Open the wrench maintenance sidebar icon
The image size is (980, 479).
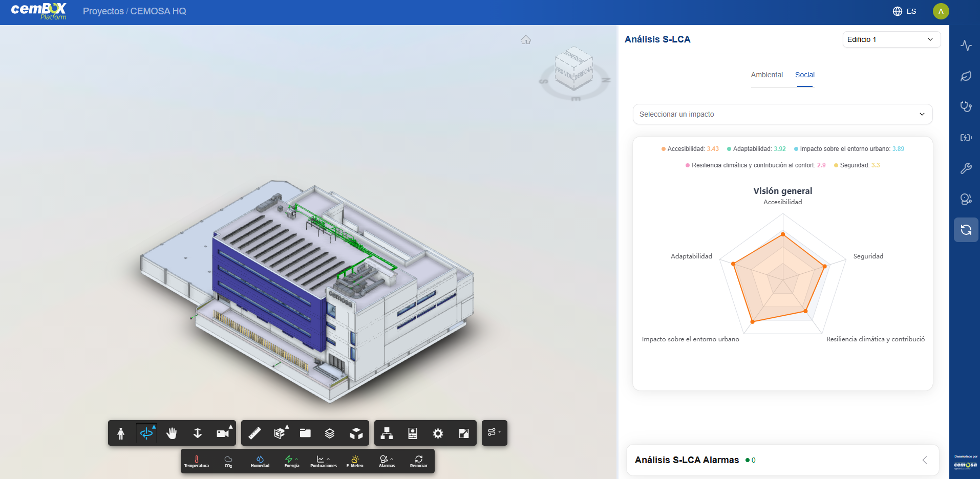[x=966, y=168]
